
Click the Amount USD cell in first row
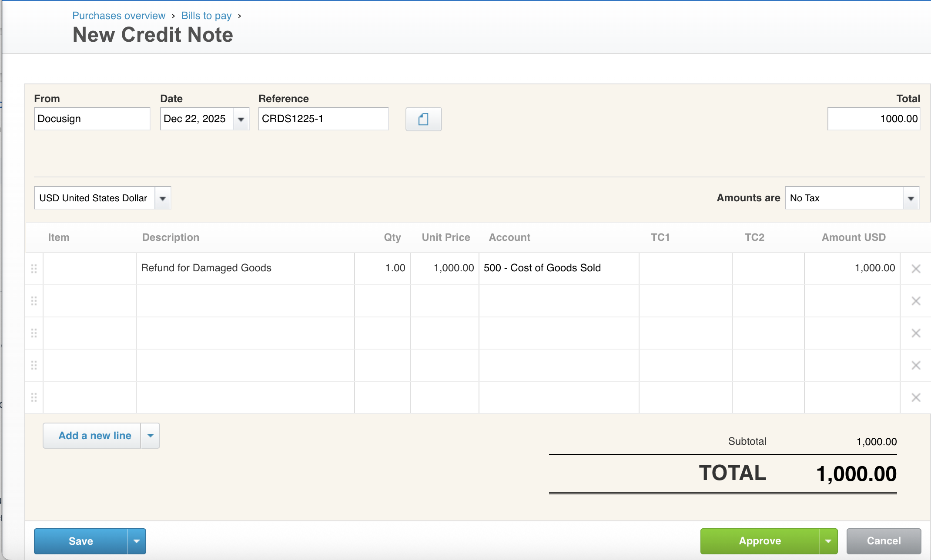point(852,269)
